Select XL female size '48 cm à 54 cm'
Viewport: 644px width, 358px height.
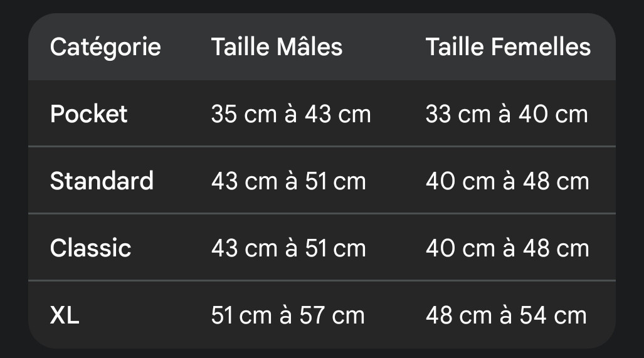[x=506, y=315]
